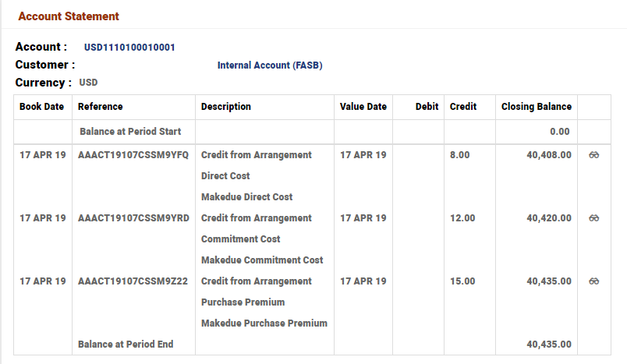Click the Closing Balance column header

coord(537,107)
